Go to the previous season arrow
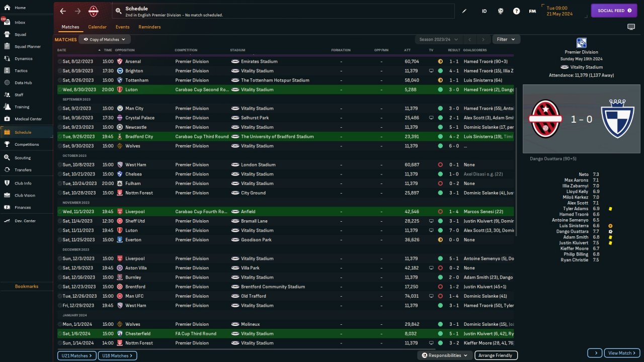Screen dimensions: 644x362 469,39
